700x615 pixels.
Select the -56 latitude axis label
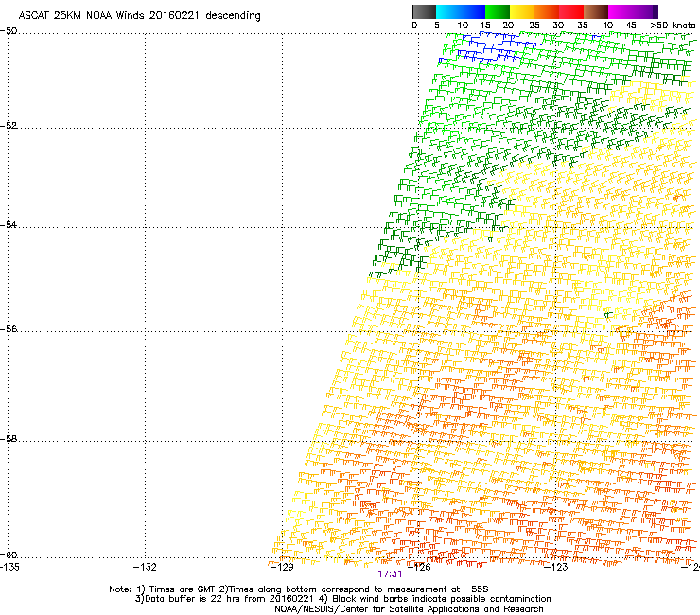pyautogui.click(x=9, y=328)
